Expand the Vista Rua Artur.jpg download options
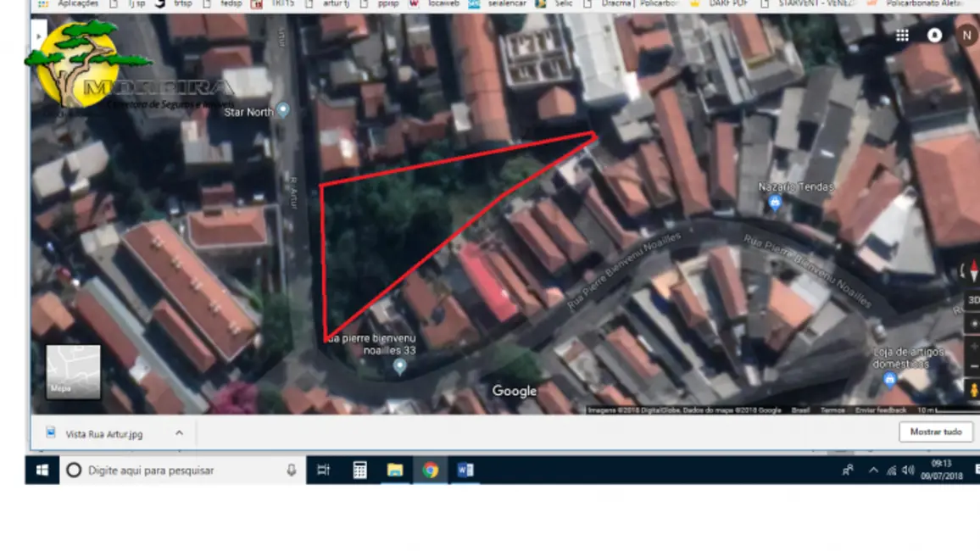Viewport: 980px width, 551px height. coord(178,432)
